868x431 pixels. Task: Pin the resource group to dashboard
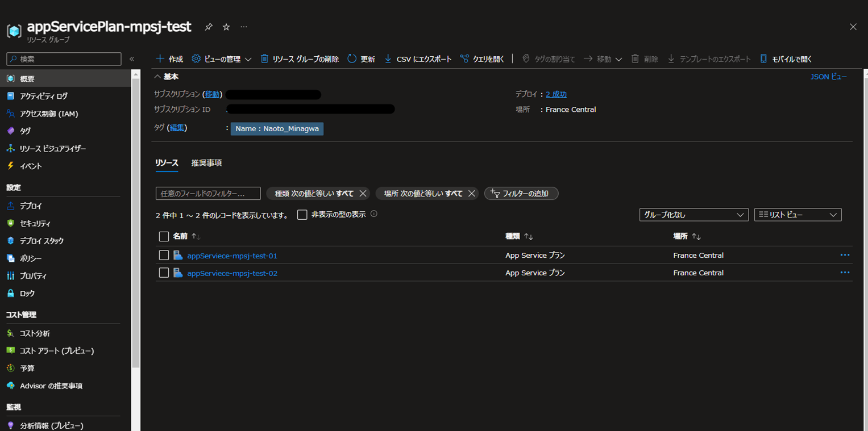click(x=209, y=27)
